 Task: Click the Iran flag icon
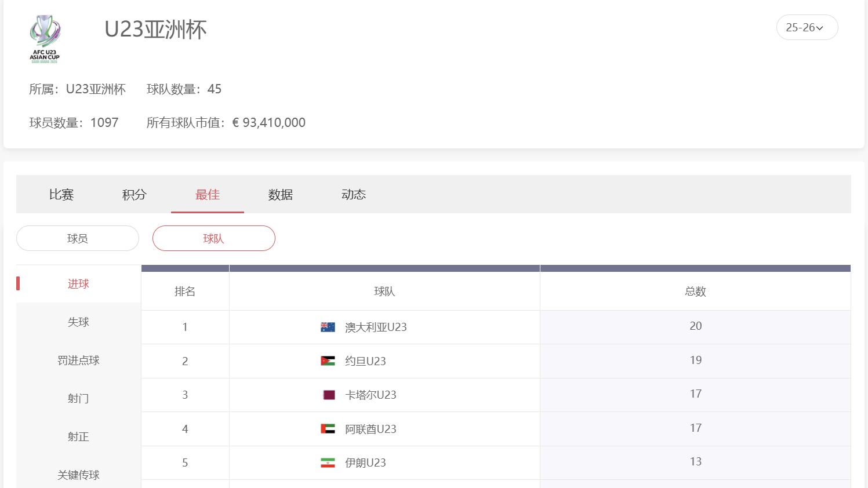click(x=328, y=462)
